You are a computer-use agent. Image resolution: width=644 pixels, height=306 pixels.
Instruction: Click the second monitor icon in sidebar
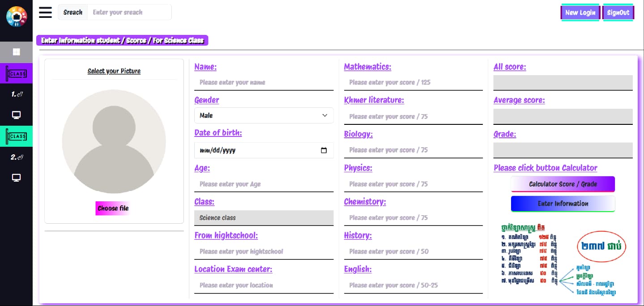click(16, 178)
